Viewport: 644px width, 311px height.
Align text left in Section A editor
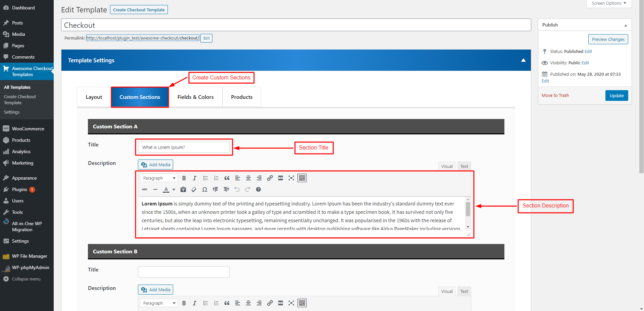(238, 178)
